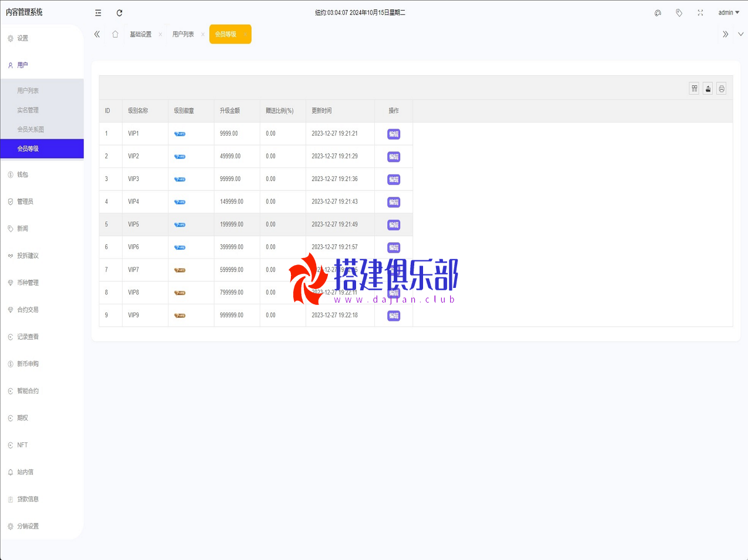
Task: Click the VIP1 level badge image
Action: pyautogui.click(x=180, y=134)
